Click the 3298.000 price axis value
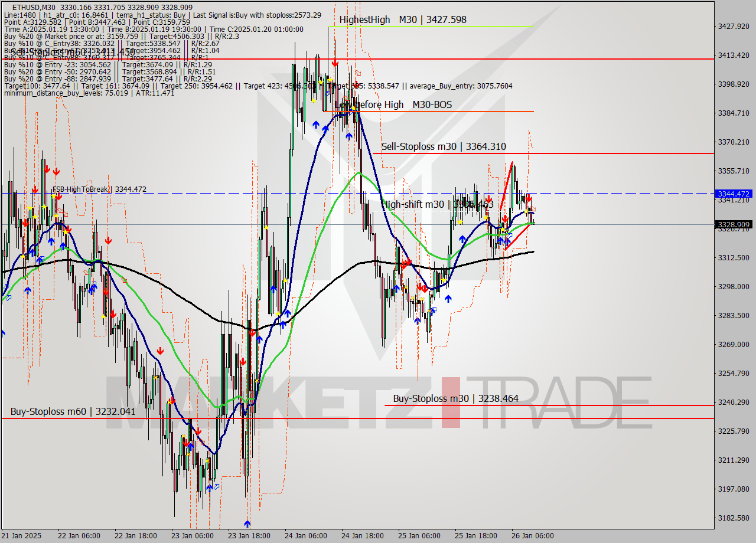 pos(733,286)
